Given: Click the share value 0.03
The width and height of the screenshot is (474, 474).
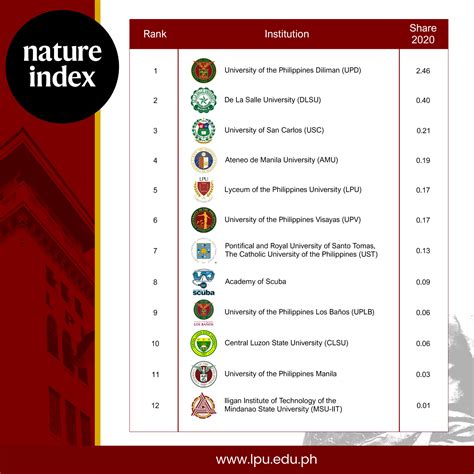Looking at the screenshot, I should [x=423, y=374].
